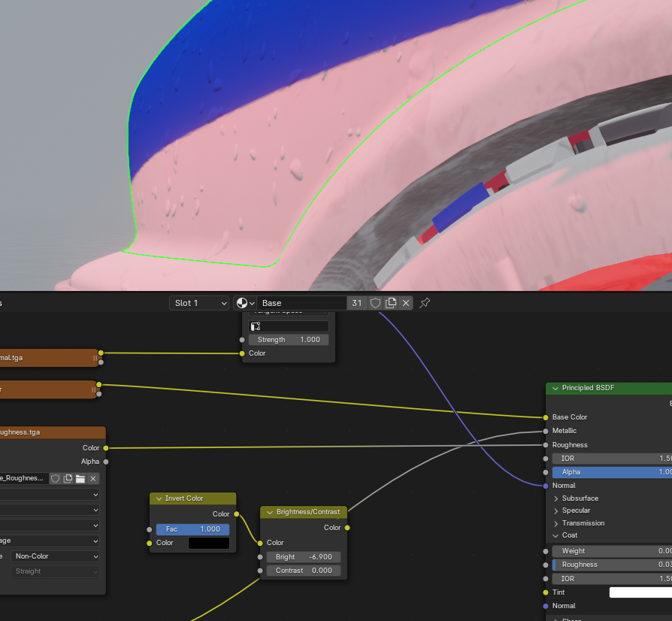This screenshot has width=672, height=621.
Task: Duplicate the Base material with new-material icon
Action: click(391, 303)
